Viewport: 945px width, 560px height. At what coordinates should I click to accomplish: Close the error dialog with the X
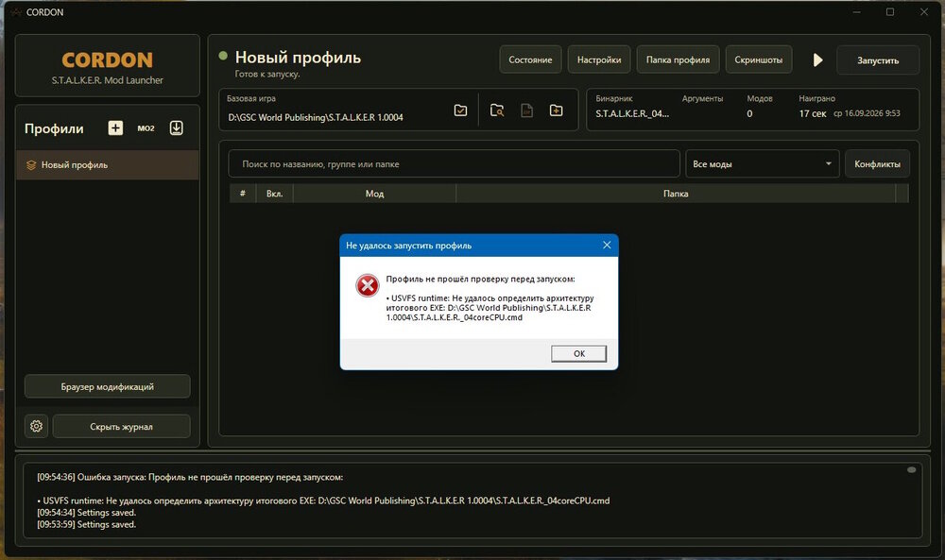coord(607,246)
